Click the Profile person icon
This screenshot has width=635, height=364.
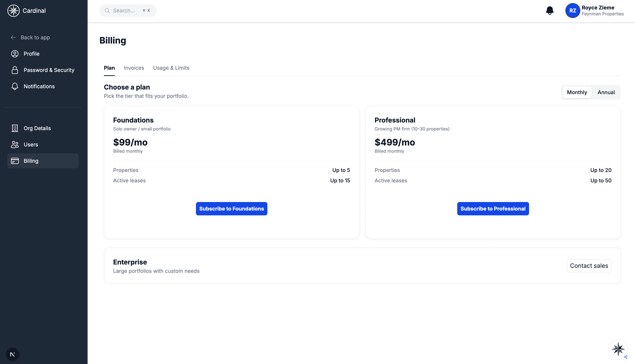pyautogui.click(x=15, y=54)
